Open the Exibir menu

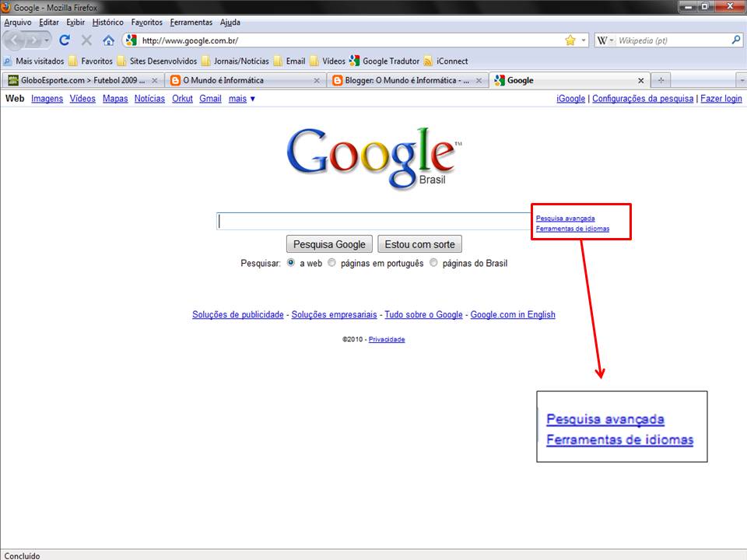point(75,23)
